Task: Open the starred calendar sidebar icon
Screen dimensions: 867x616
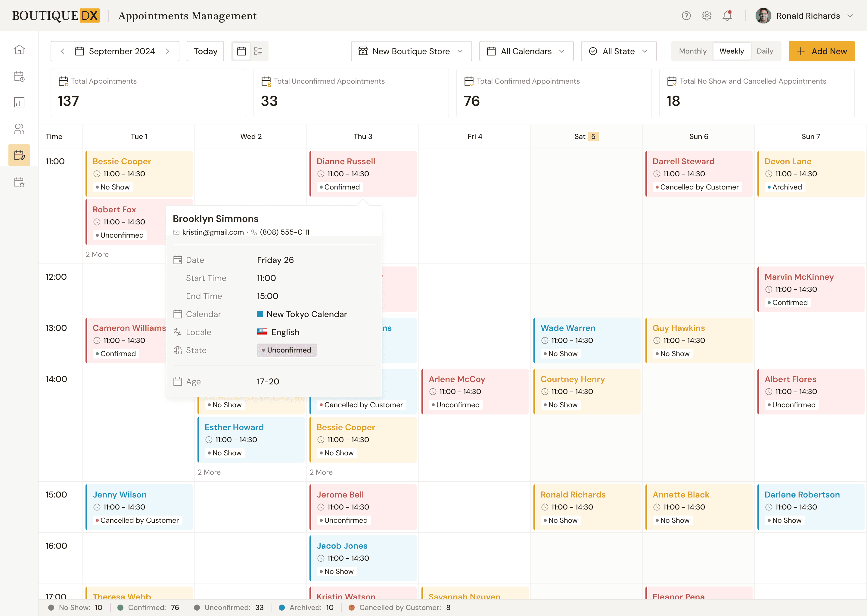Action: point(19,183)
